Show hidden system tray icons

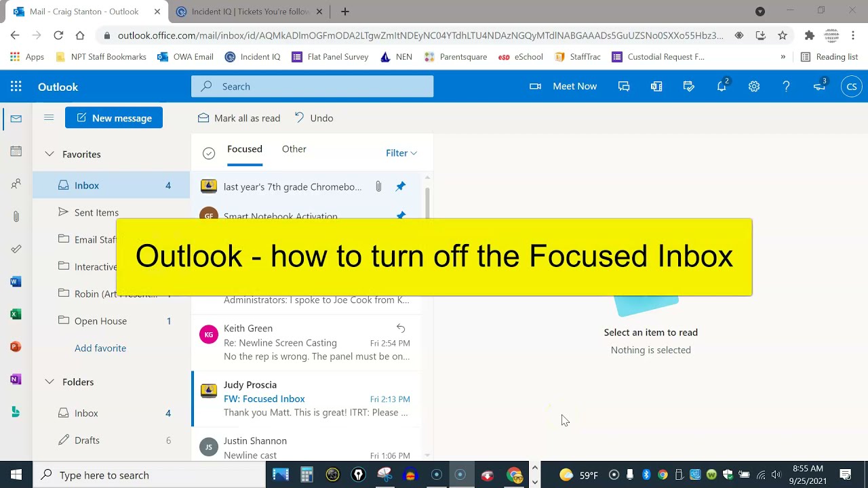tap(534, 468)
